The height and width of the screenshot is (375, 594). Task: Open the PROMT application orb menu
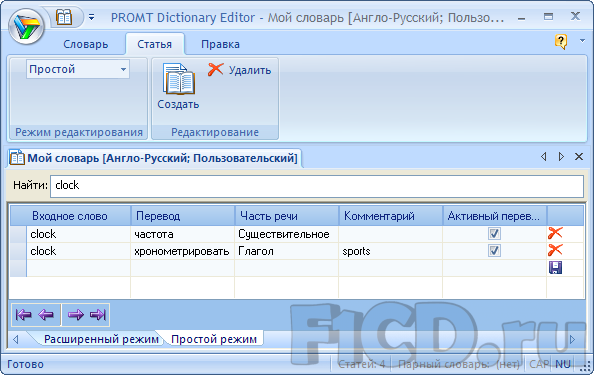point(26,26)
